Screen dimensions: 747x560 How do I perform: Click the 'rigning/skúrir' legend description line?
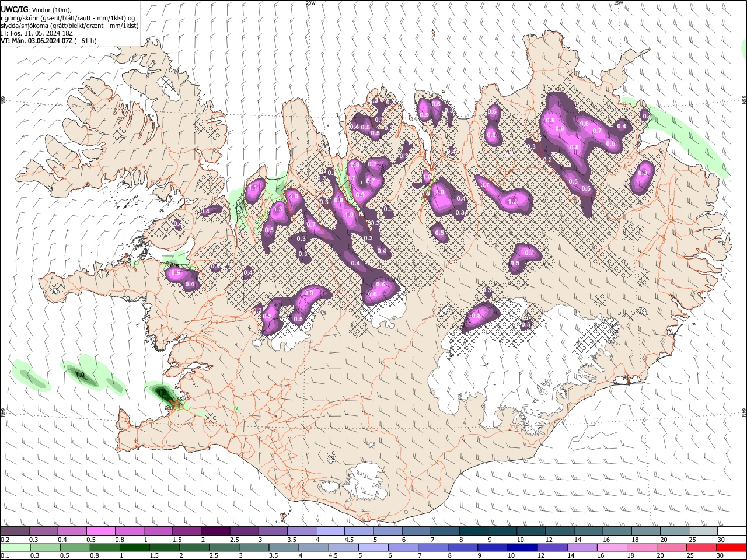pos(68,18)
